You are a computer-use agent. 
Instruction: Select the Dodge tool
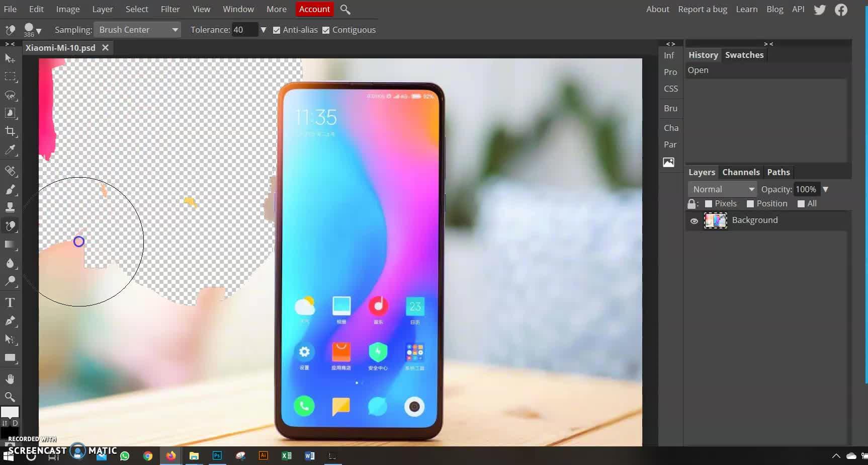pos(10,281)
